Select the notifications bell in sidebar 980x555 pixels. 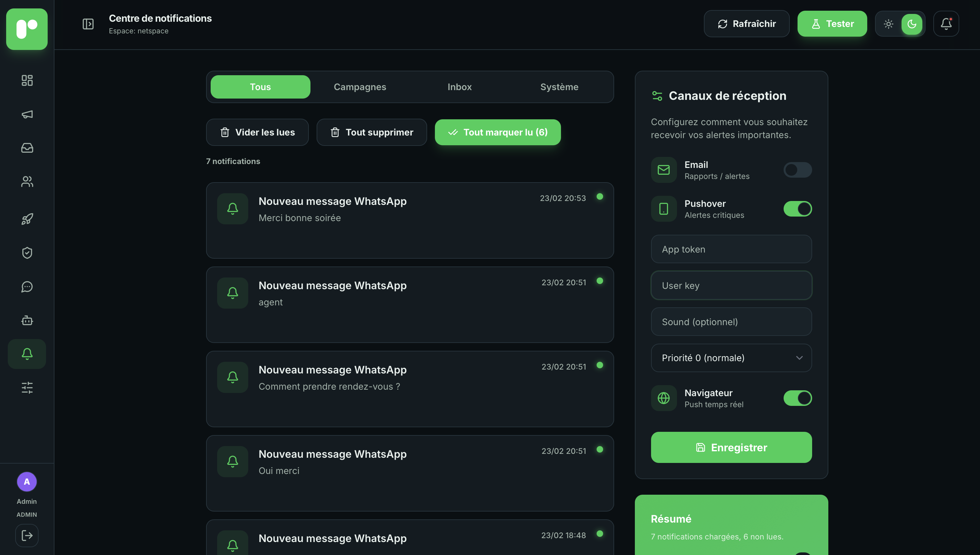point(27,354)
